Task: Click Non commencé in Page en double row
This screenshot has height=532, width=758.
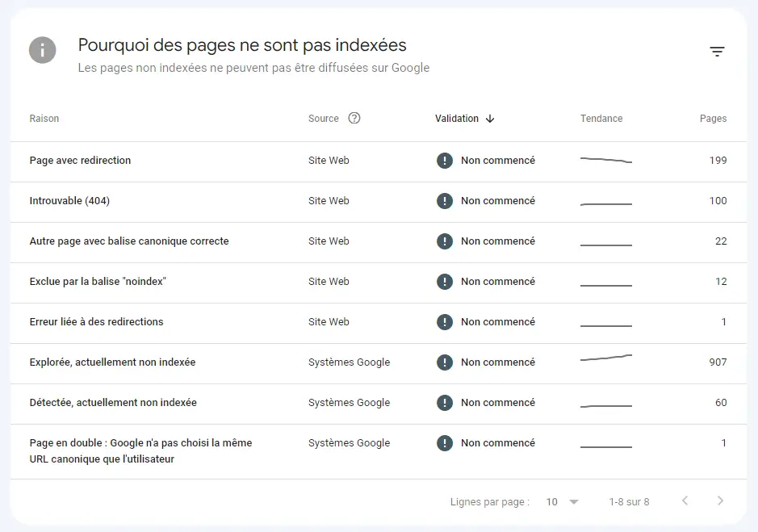Action: click(498, 443)
